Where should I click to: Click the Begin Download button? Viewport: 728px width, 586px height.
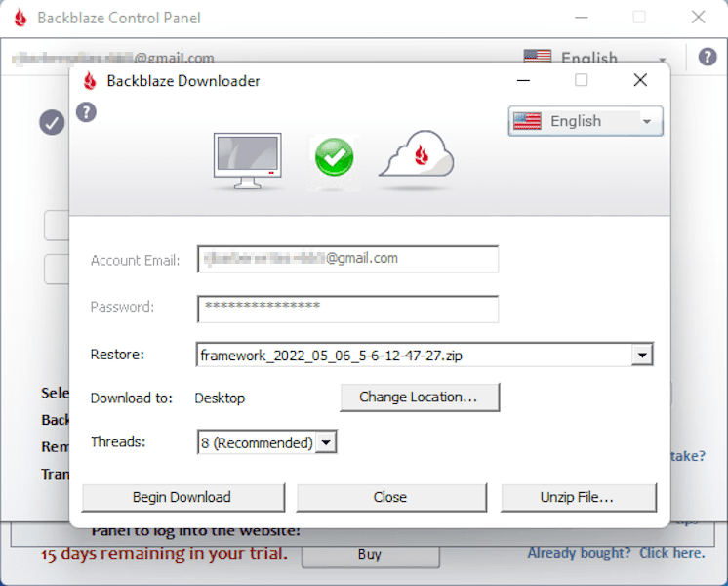[x=183, y=497]
